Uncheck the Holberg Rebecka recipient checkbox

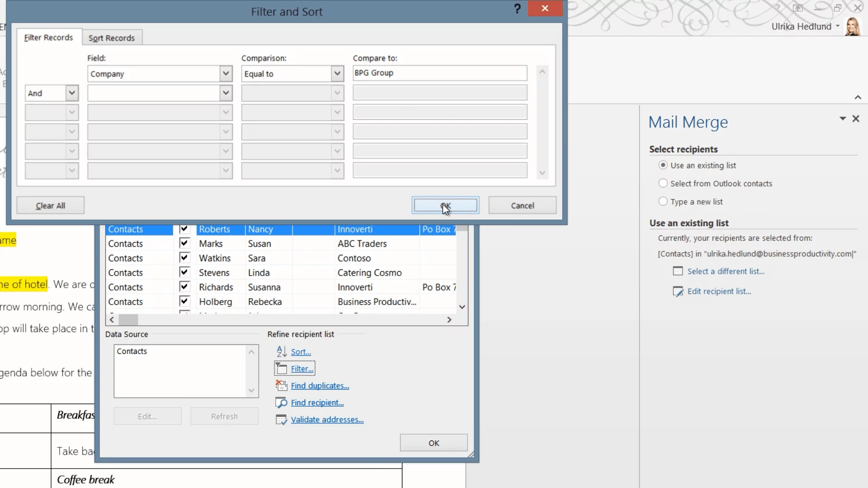184,301
